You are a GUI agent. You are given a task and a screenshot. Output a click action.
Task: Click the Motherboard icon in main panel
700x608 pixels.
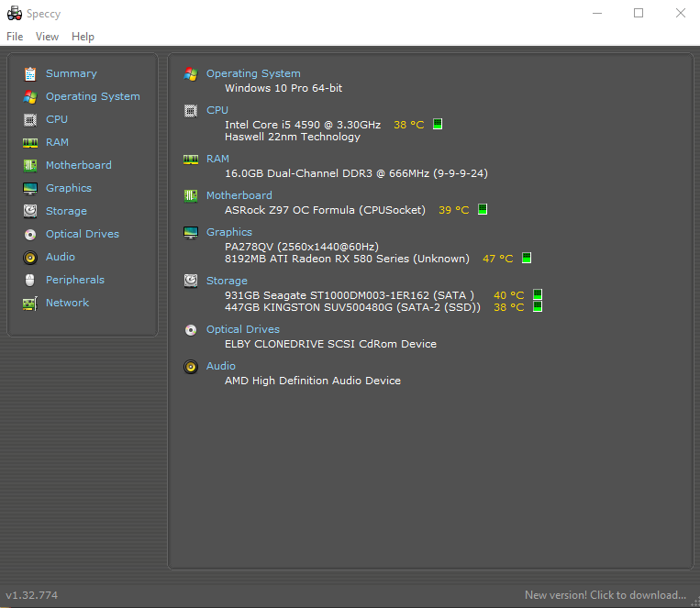coord(191,195)
